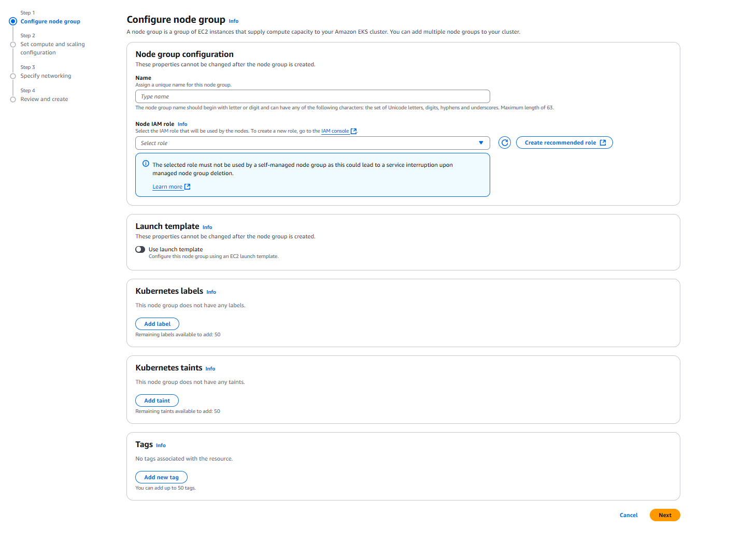The width and height of the screenshot is (756, 558).
Task: Click the Add taint button
Action: pyautogui.click(x=157, y=400)
